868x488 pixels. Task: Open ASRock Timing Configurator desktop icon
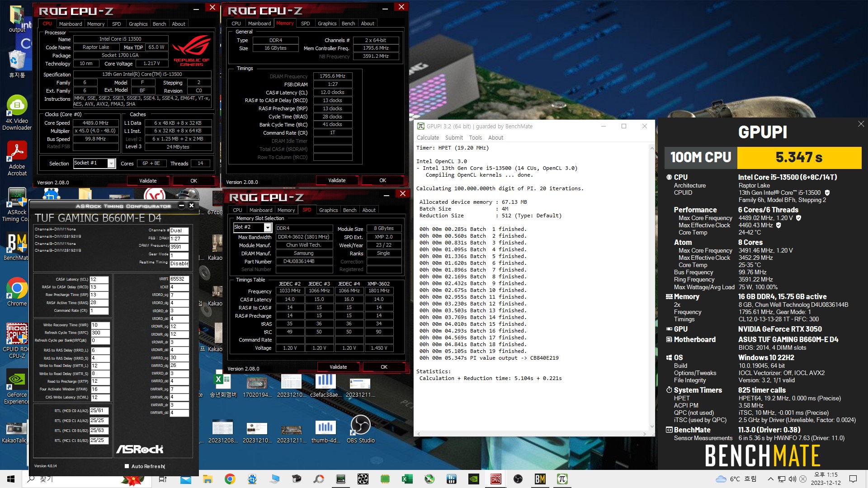(17, 205)
